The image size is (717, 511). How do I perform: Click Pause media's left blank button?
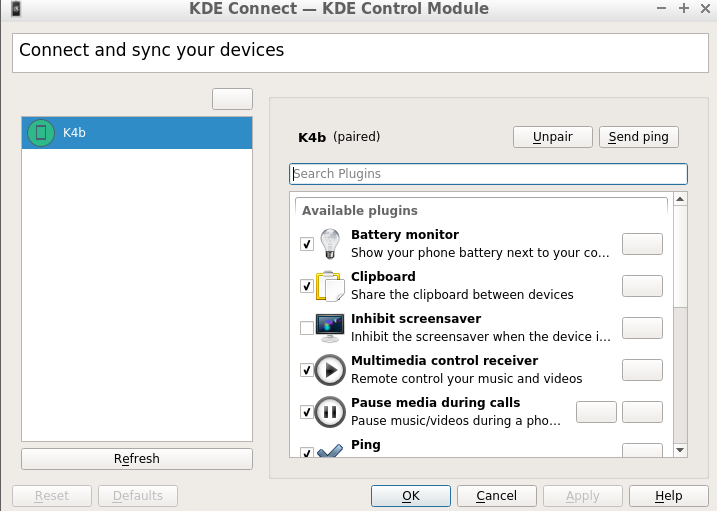point(596,412)
